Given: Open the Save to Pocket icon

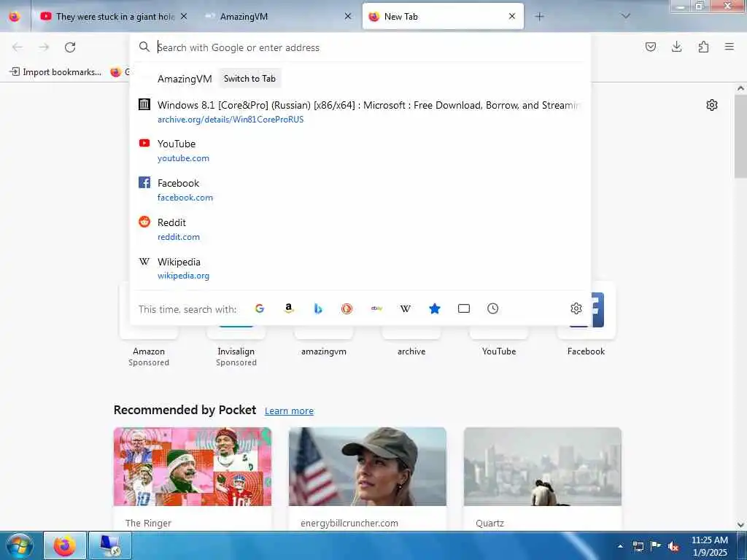Looking at the screenshot, I should pos(650,47).
